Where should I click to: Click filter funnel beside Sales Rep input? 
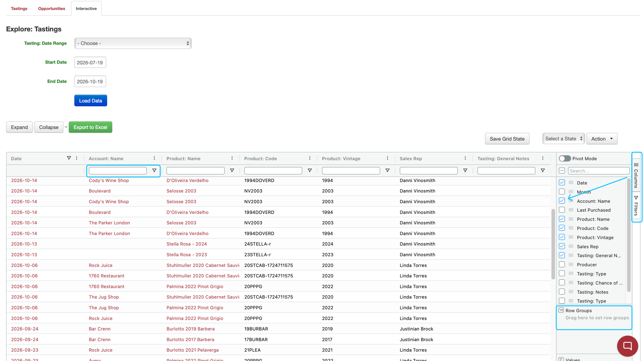pos(465,170)
